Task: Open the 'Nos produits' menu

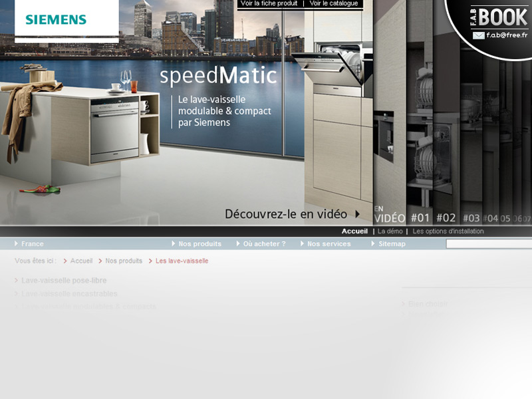Action: [200, 244]
